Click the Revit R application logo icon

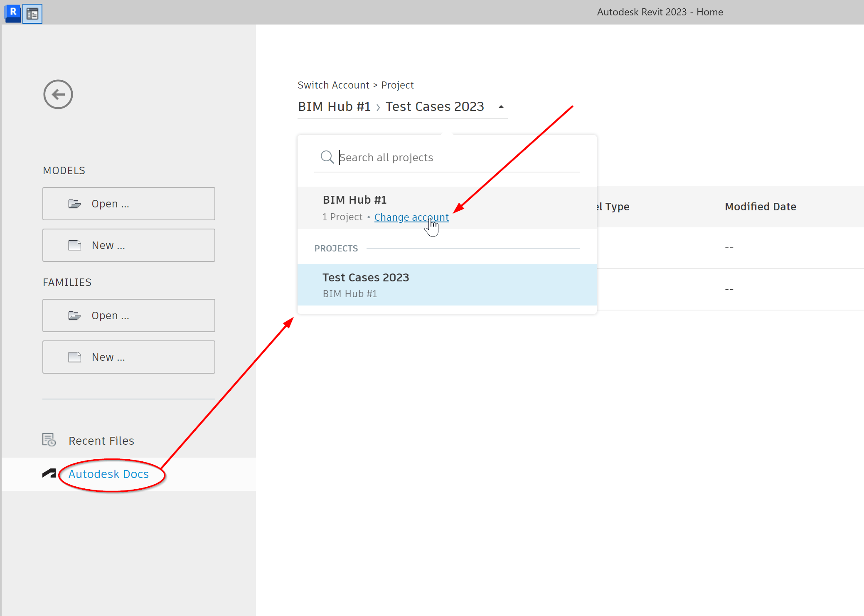[x=12, y=13]
